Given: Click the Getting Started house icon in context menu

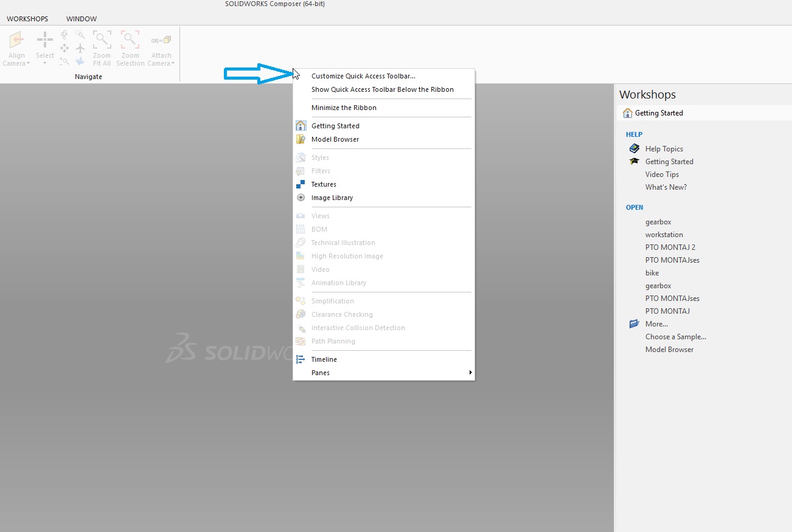Looking at the screenshot, I should pyautogui.click(x=300, y=126).
